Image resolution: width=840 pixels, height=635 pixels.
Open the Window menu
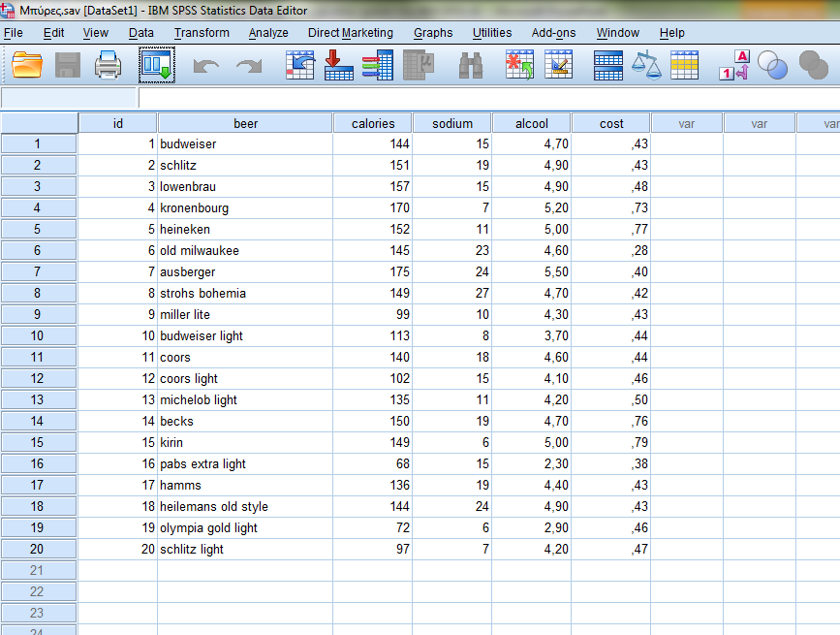coord(618,33)
